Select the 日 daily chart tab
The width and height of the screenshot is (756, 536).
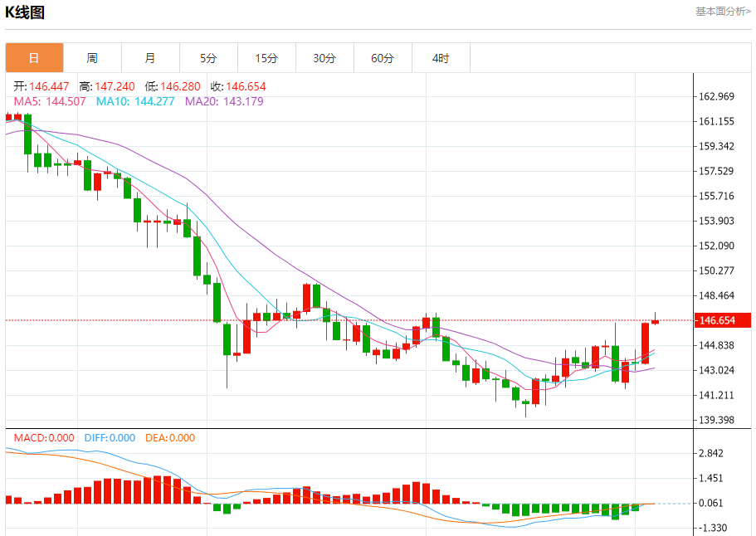pyautogui.click(x=34, y=58)
